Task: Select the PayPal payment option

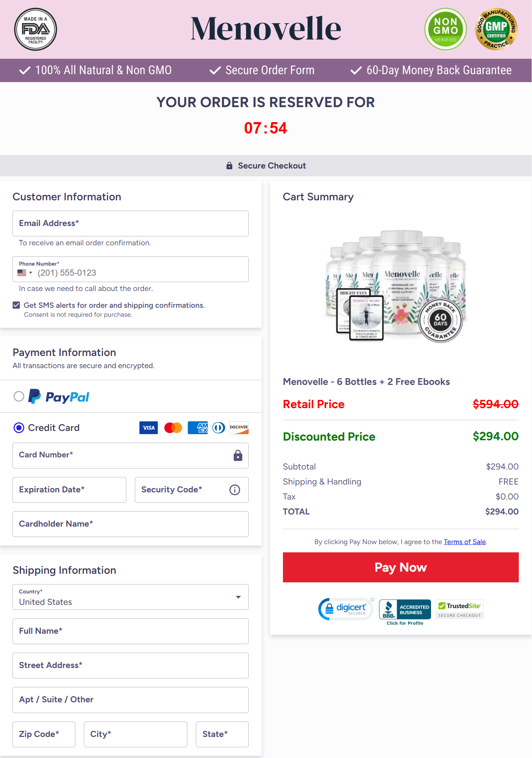Action: tap(20, 396)
